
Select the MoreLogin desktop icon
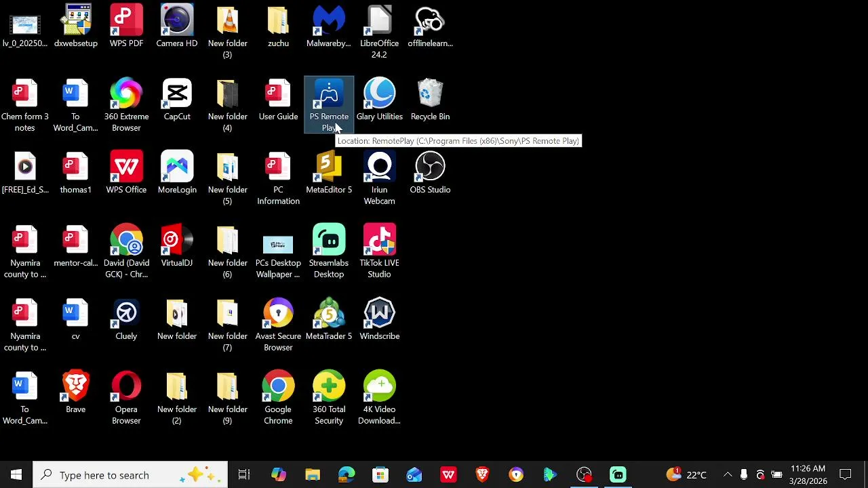[x=177, y=174]
